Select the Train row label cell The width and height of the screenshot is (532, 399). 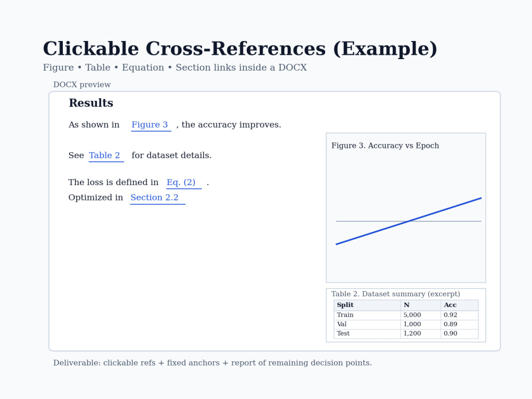tap(367, 315)
